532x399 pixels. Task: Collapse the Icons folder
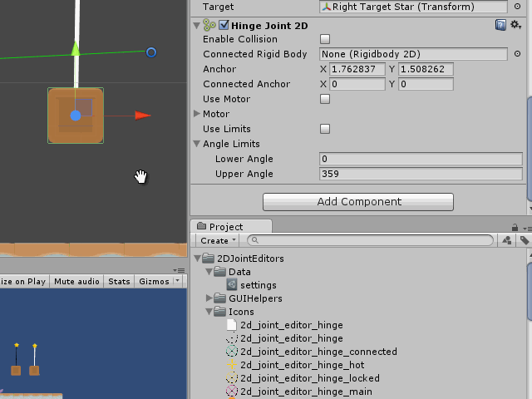[209, 312]
